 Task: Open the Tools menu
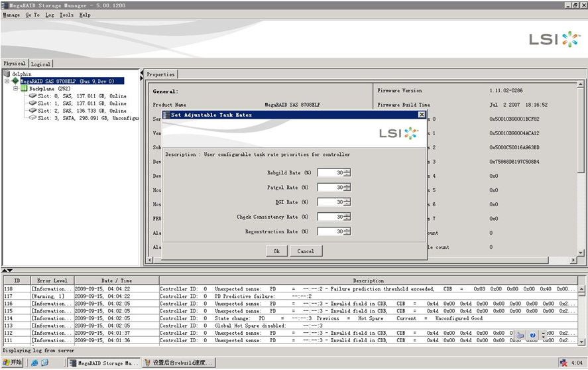[x=66, y=15]
